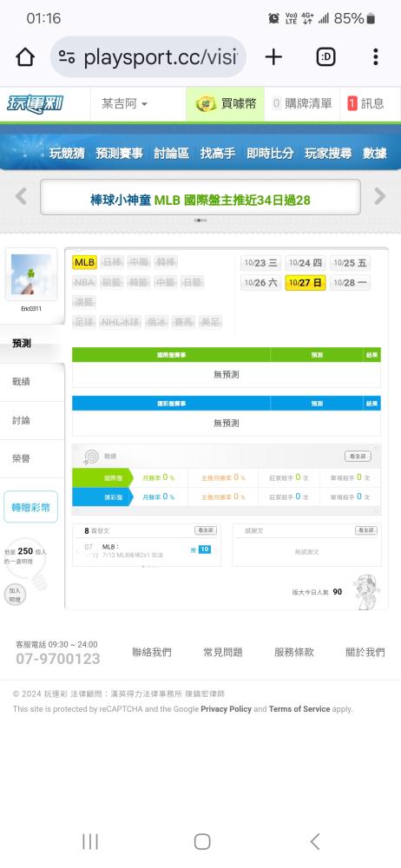Click phone number 07-9700123
The height and width of the screenshot is (868, 401).
(x=58, y=659)
